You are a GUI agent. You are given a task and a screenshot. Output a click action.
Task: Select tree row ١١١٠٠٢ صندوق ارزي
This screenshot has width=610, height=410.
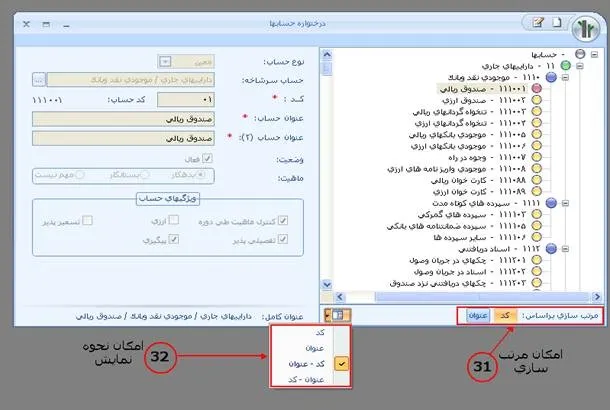point(484,100)
